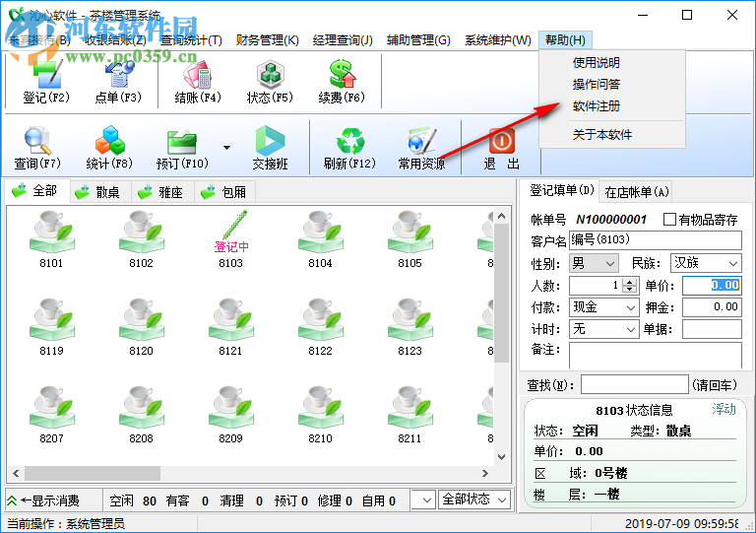Screen dimensions: 756x533
Task: Select table 8209 teacup icon
Action: (231, 407)
